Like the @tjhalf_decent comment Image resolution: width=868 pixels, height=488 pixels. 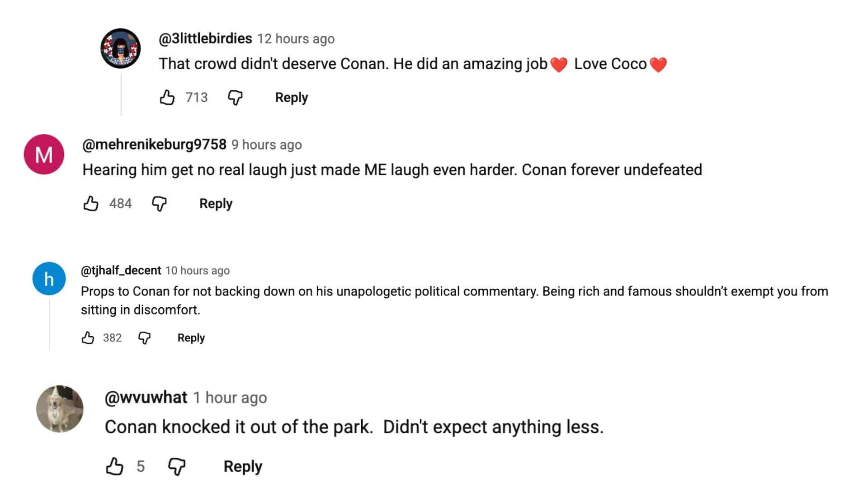tap(88, 338)
